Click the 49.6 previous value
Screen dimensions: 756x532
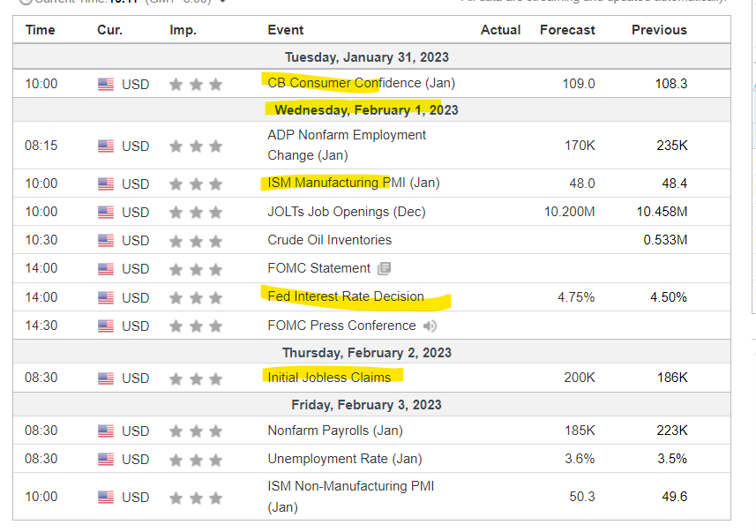click(675, 497)
